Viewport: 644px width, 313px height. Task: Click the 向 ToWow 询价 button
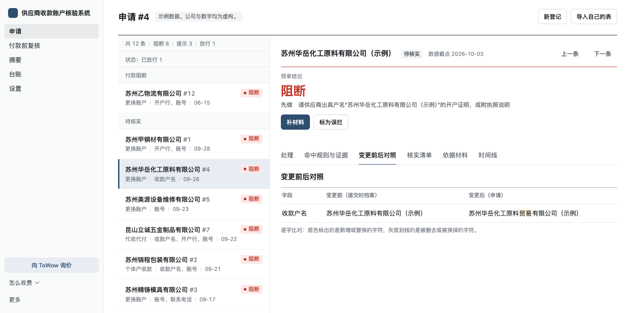tap(51, 265)
